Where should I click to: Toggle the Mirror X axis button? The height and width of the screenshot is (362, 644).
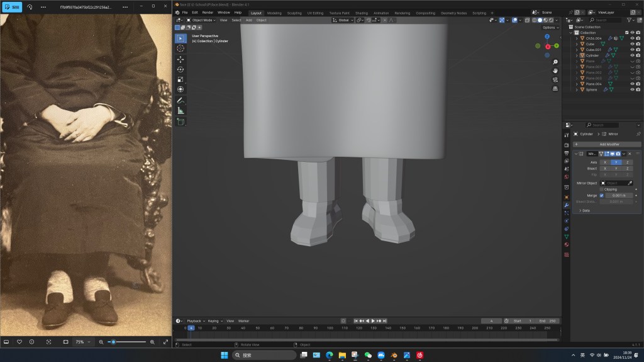click(x=605, y=162)
